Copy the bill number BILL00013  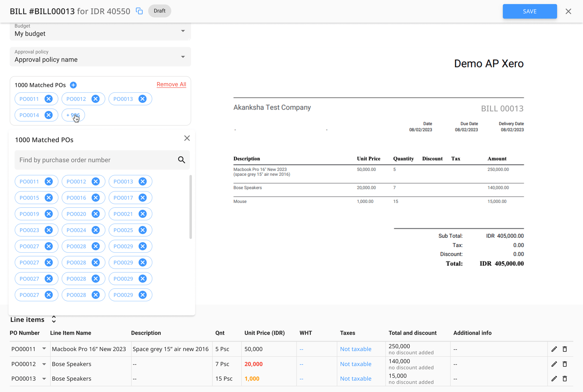(x=139, y=11)
